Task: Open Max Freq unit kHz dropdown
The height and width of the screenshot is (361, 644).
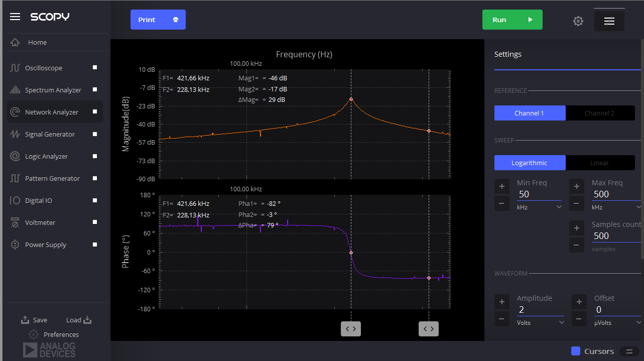Action: (617, 207)
